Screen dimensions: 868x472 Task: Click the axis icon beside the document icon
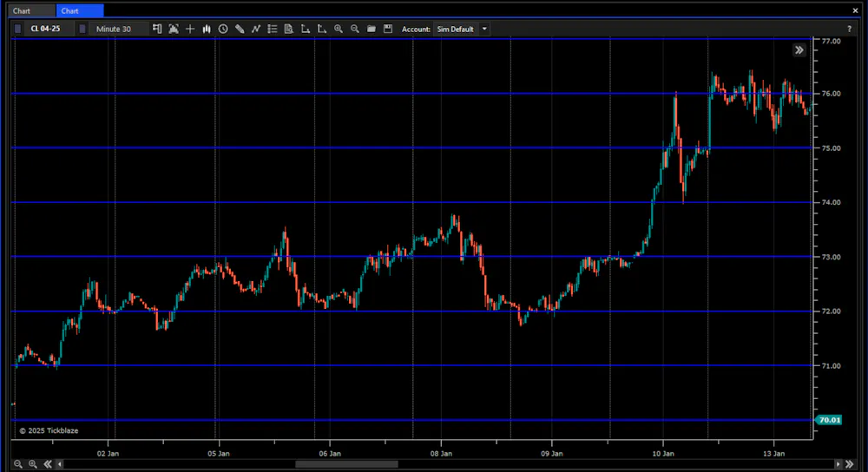pyautogui.click(x=305, y=29)
